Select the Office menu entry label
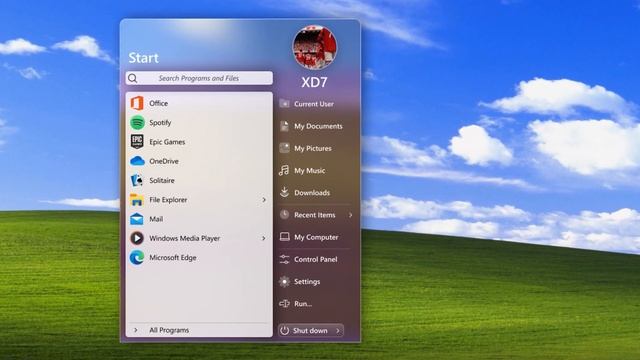Screen dimensions: 640x360 (x=158, y=103)
